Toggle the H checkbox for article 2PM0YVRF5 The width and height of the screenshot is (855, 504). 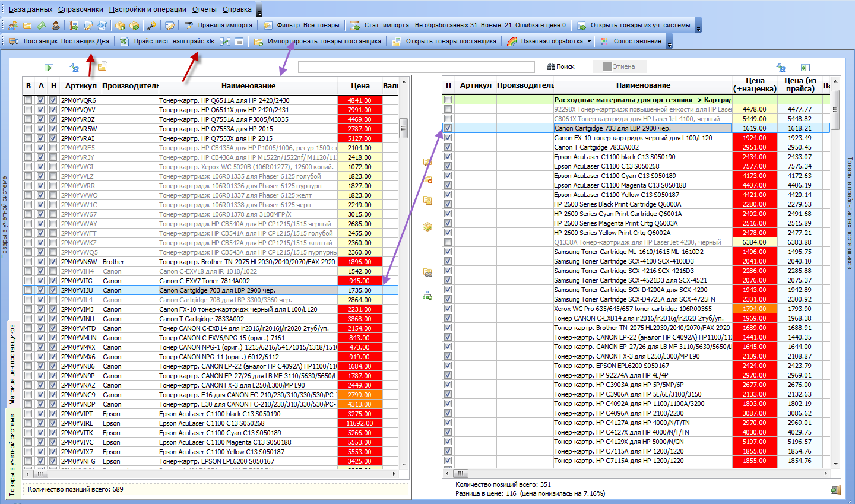click(53, 148)
